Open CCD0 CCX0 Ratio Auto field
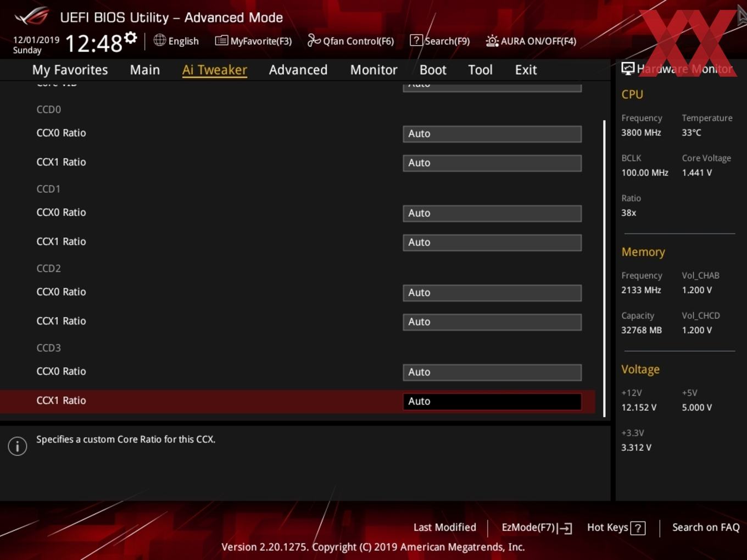Screen dimensions: 747x560 click(x=492, y=133)
